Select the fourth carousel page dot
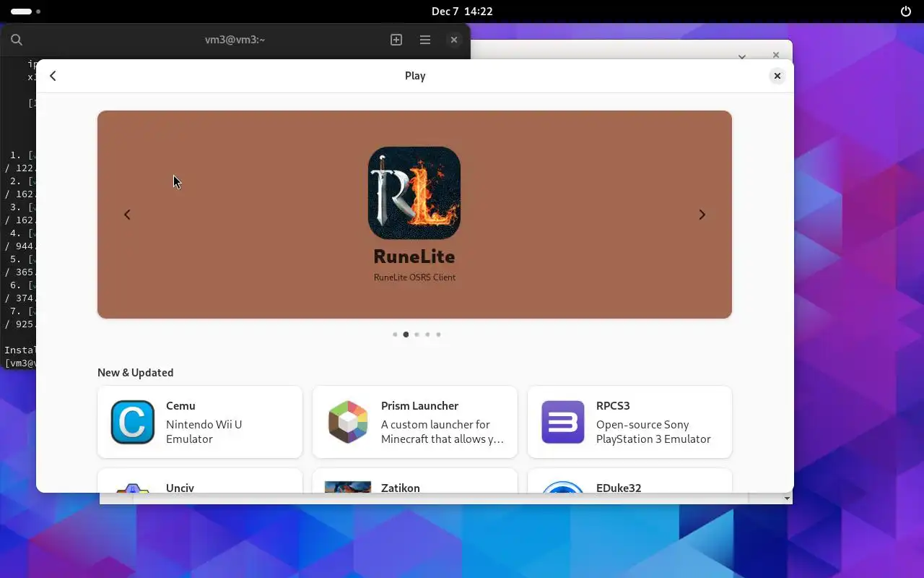Viewport: 924px width, 578px height. [x=427, y=335]
